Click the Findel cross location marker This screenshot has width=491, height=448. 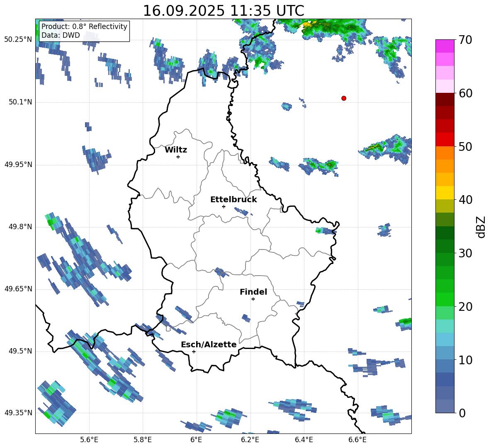coord(253,299)
